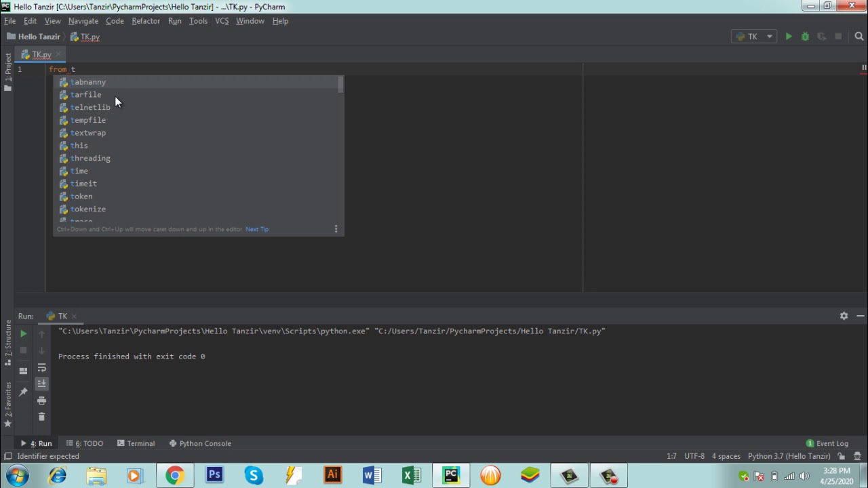The height and width of the screenshot is (488, 868).
Task: Click the 1:7 caret position indicator
Action: tap(671, 456)
